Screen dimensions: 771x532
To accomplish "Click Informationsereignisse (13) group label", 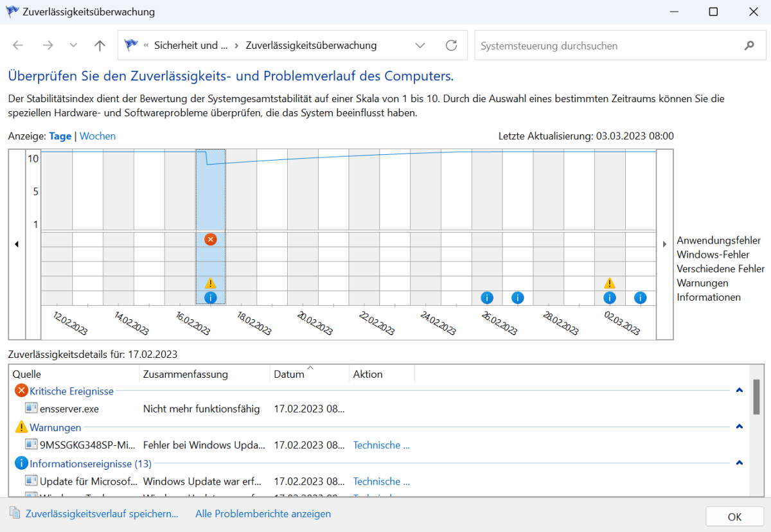I will 91,463.
